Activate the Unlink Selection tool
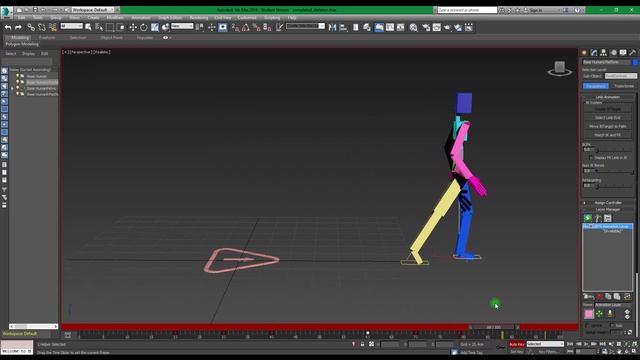 point(42,27)
